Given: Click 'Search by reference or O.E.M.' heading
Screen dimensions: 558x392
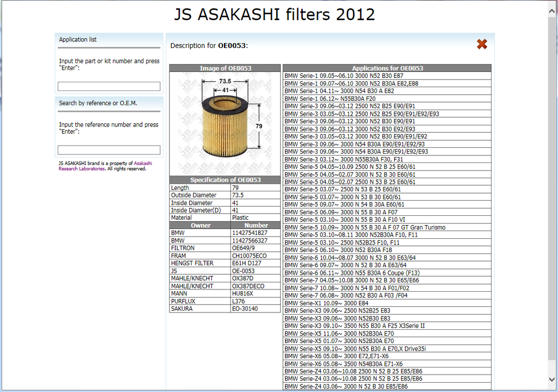Looking at the screenshot, I should pos(98,103).
